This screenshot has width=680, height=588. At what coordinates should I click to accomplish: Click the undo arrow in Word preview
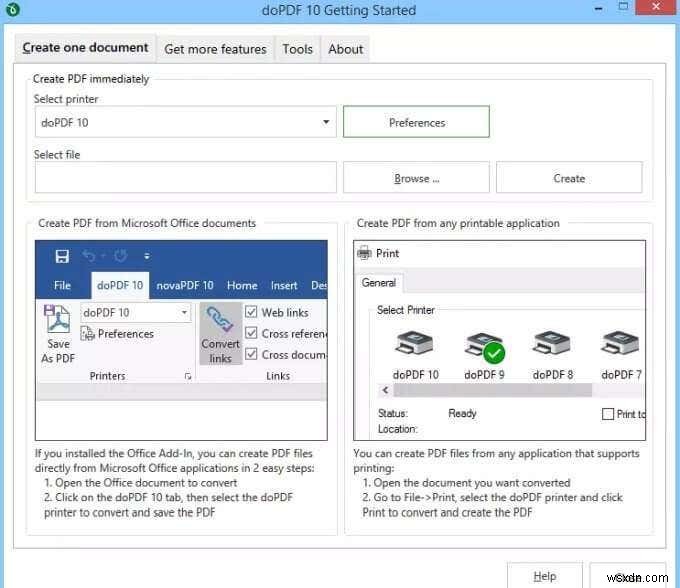tap(89, 256)
